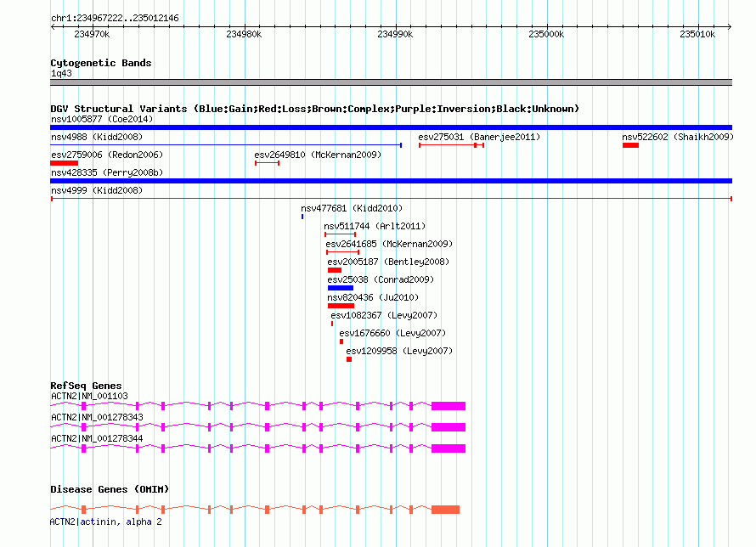Click the Disease Genes (OMIM) heading
The width and height of the screenshot is (756, 547).
click(x=110, y=489)
